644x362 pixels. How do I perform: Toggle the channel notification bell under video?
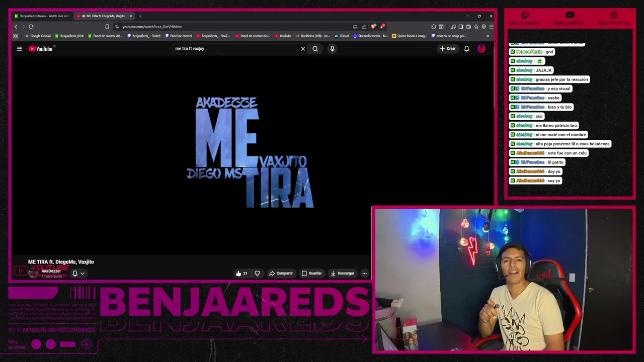[75, 274]
